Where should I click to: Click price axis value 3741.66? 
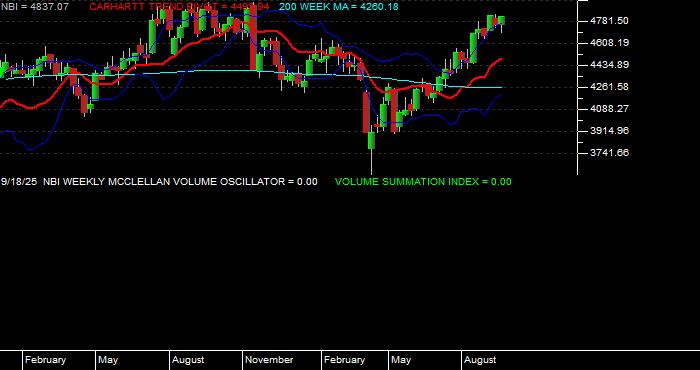pos(609,153)
